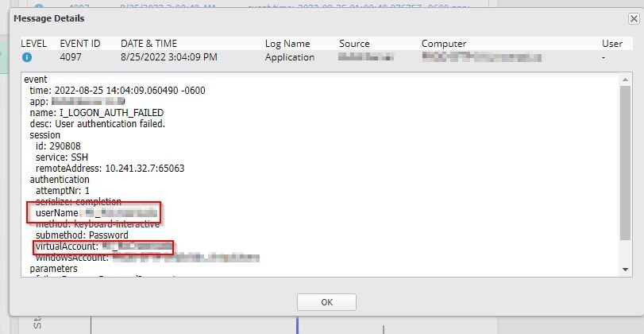Click the vertical scrollbar thumb

click(625, 162)
